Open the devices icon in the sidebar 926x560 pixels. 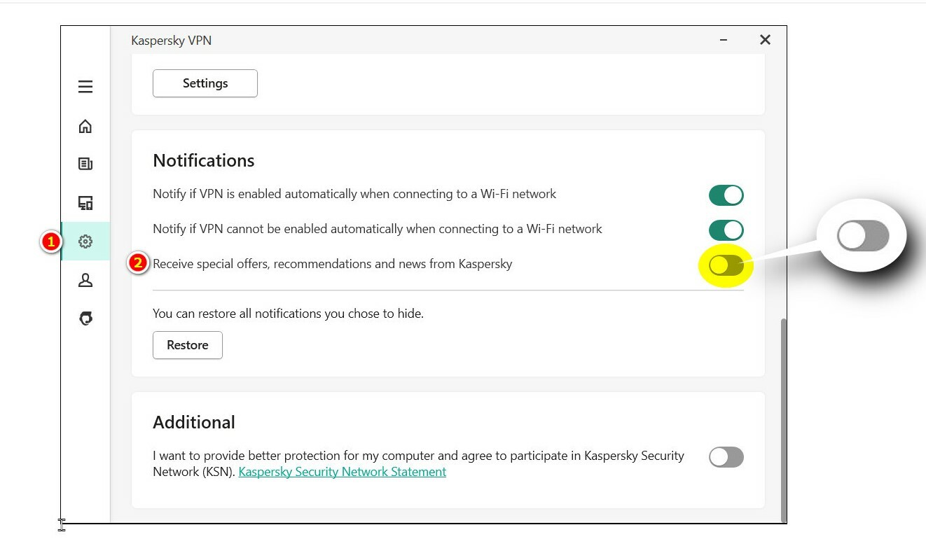click(85, 203)
